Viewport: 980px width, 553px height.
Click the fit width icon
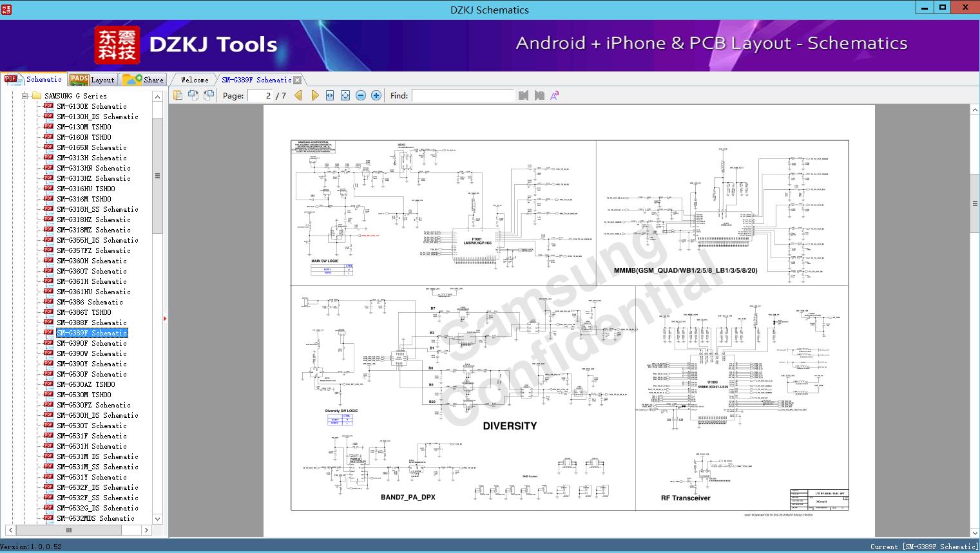(x=330, y=95)
